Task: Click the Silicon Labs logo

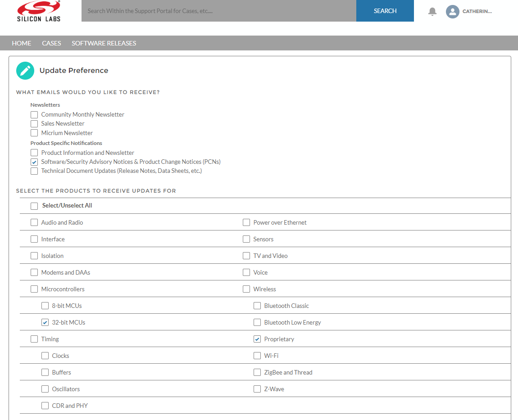Action: (x=38, y=11)
